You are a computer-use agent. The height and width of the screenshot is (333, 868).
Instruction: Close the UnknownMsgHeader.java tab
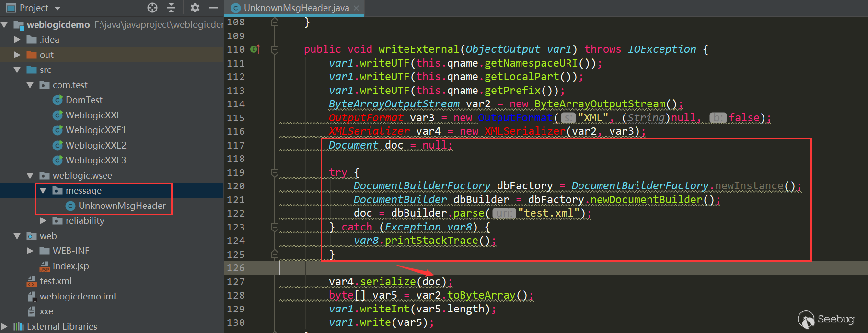[x=356, y=8]
